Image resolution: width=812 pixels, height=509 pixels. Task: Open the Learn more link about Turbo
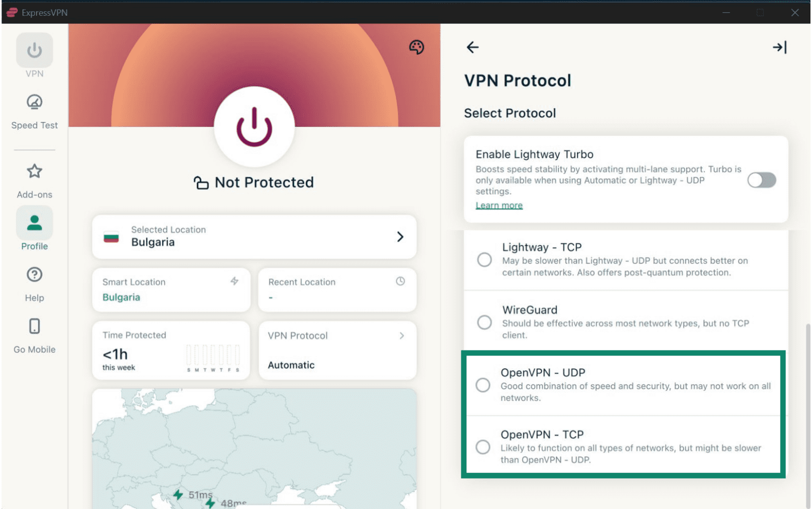pyautogui.click(x=499, y=205)
